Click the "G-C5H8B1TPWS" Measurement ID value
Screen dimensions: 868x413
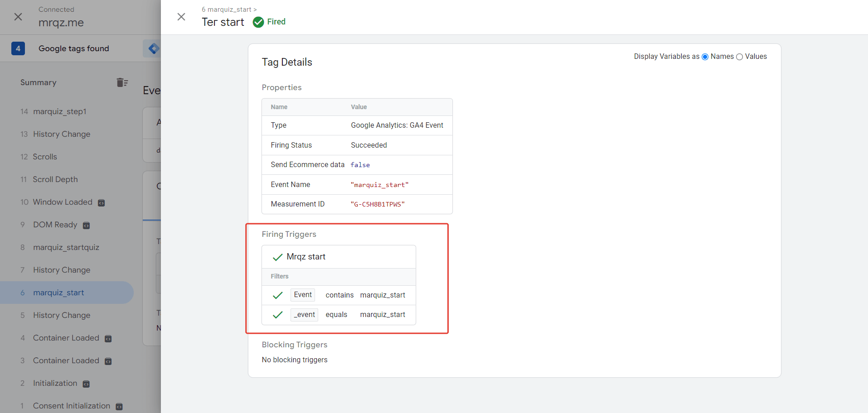pyautogui.click(x=378, y=204)
